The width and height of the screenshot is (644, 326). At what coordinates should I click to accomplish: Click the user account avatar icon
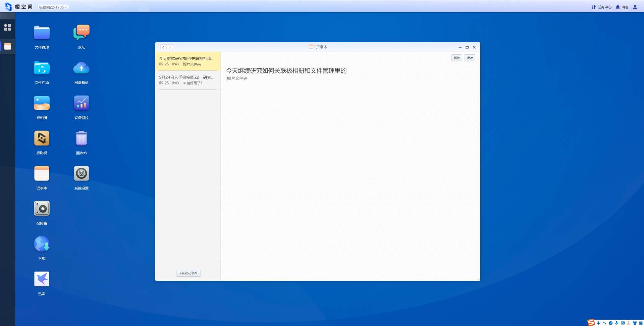(x=635, y=7)
